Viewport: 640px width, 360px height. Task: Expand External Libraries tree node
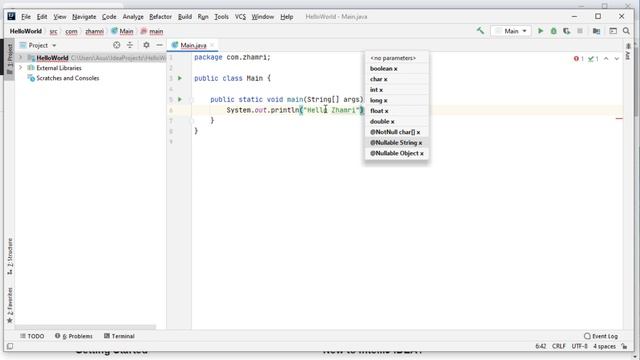click(21, 68)
